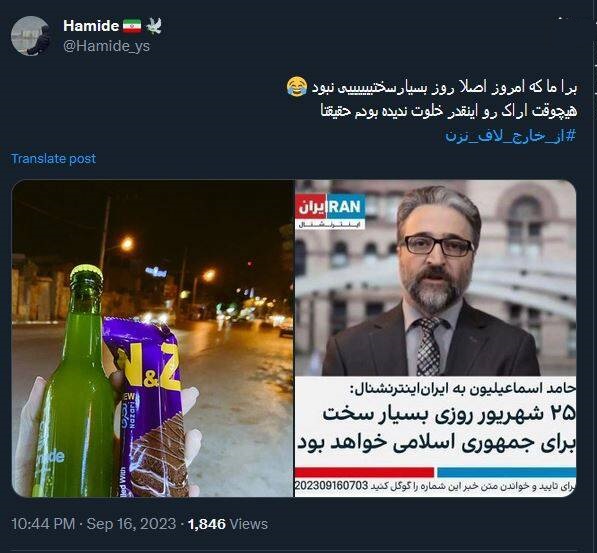This screenshot has width=597, height=553.
Task: Click the glowing street lamp in the night photo
Action: (127, 243)
